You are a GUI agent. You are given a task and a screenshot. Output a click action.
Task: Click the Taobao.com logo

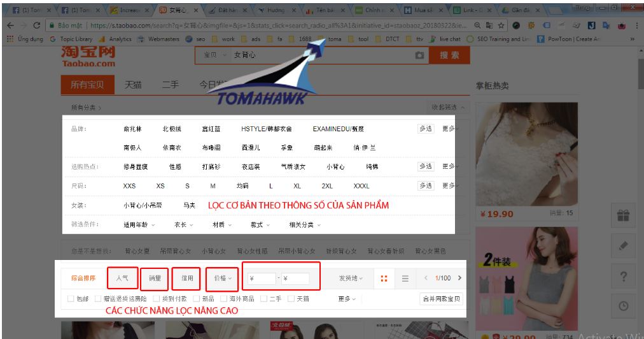(88, 57)
